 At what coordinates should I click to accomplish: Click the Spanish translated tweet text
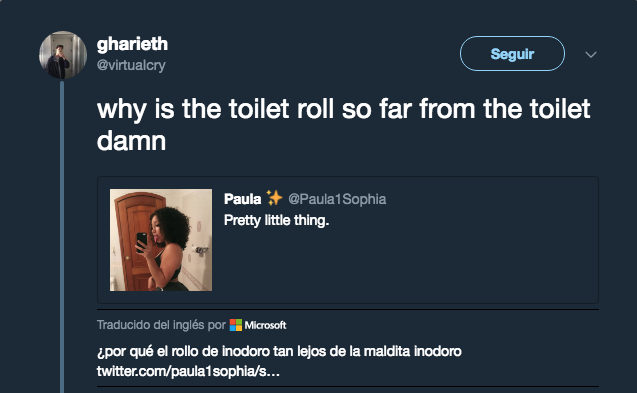[x=279, y=351]
